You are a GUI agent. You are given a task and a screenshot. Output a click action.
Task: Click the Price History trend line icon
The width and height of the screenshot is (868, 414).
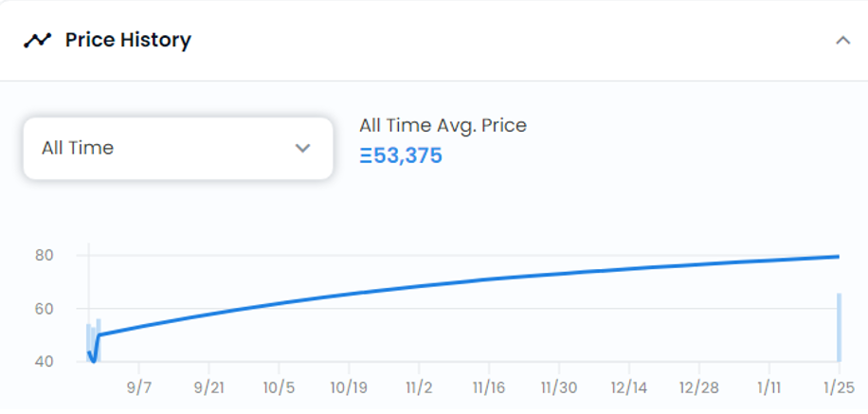pyautogui.click(x=37, y=41)
